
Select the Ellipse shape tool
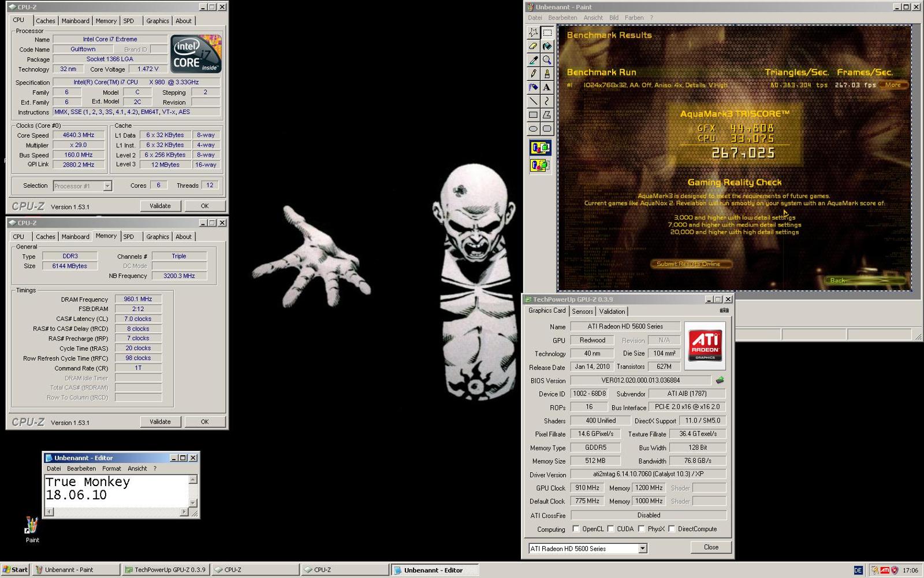click(533, 129)
